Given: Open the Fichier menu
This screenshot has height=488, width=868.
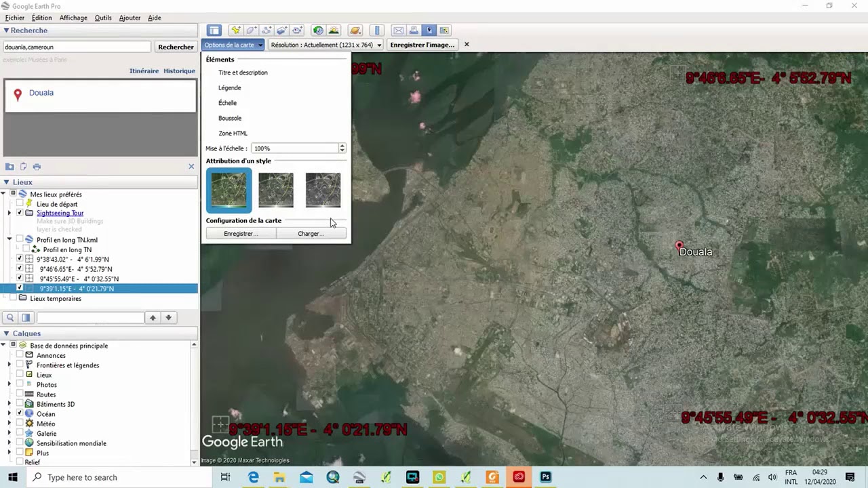Looking at the screenshot, I should (15, 18).
